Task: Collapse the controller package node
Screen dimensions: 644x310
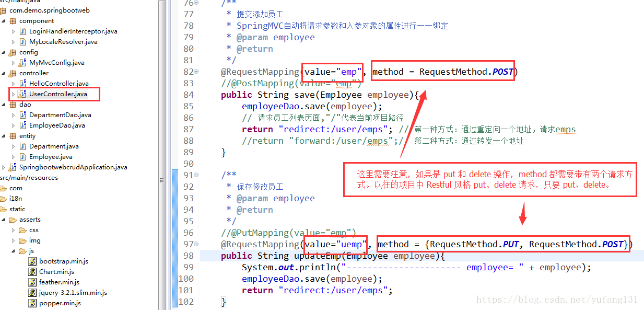Action: click(x=3, y=73)
